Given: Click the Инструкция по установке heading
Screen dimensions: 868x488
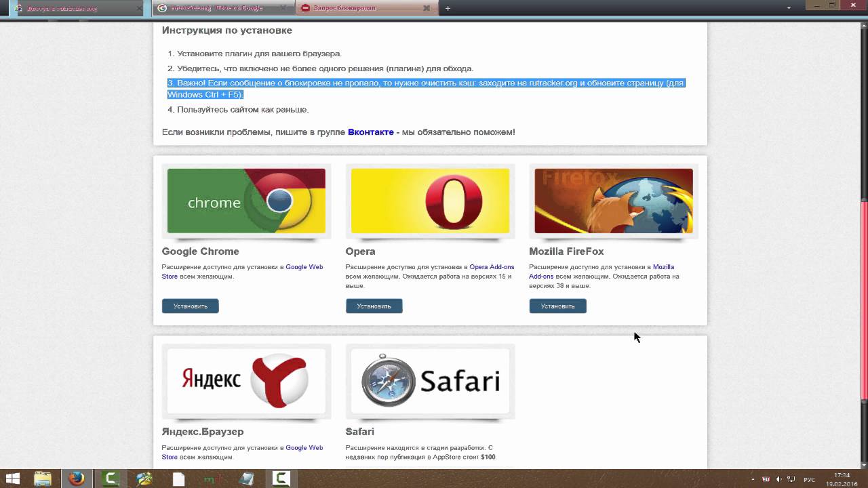Looking at the screenshot, I should click(x=226, y=30).
